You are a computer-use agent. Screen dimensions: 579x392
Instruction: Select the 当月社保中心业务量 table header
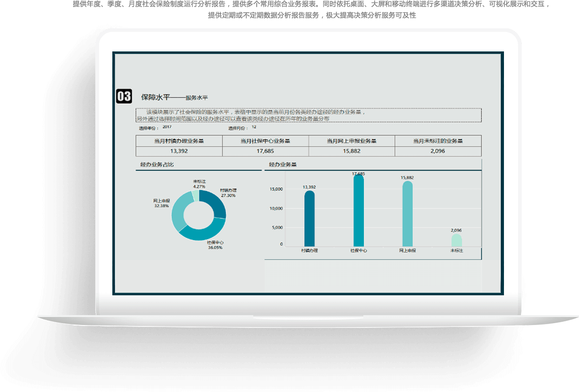click(265, 141)
